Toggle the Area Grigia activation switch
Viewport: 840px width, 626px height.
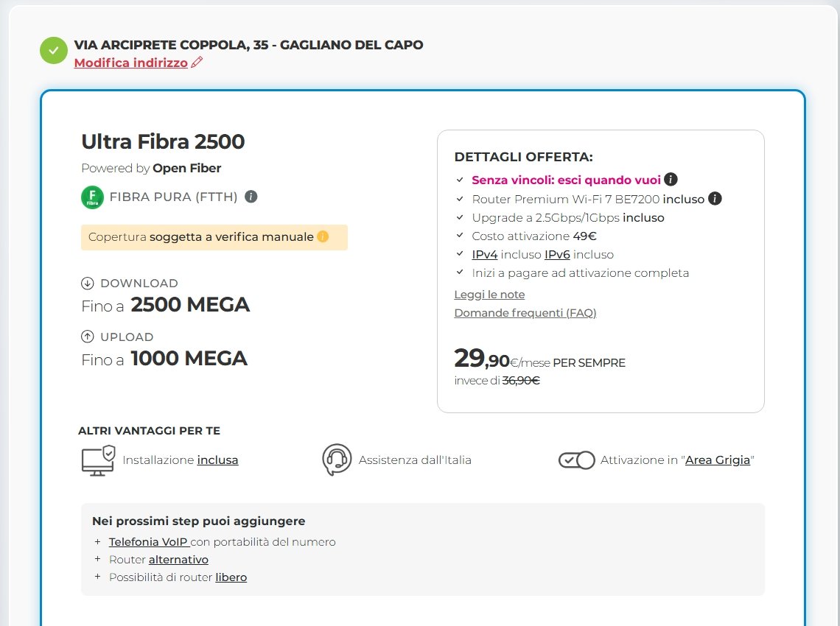(x=576, y=460)
